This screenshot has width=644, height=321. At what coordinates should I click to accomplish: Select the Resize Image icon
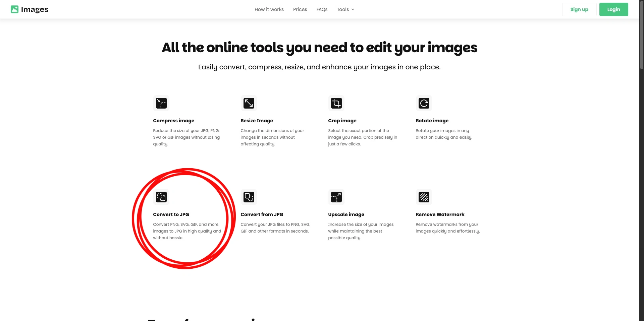tap(249, 103)
